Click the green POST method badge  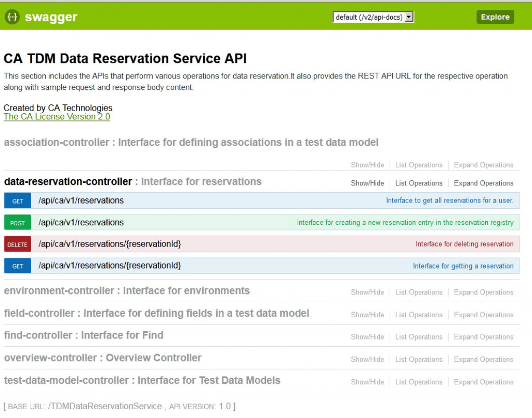(18, 223)
